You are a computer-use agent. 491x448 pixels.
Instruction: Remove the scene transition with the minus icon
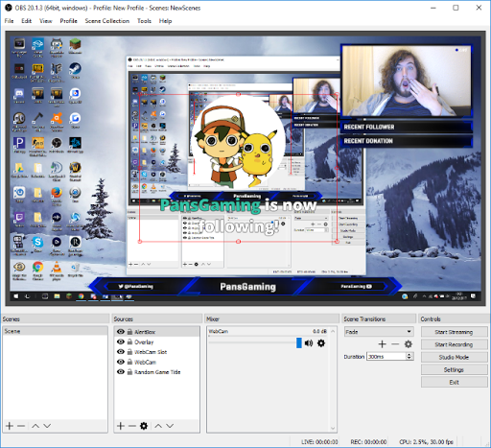point(395,344)
